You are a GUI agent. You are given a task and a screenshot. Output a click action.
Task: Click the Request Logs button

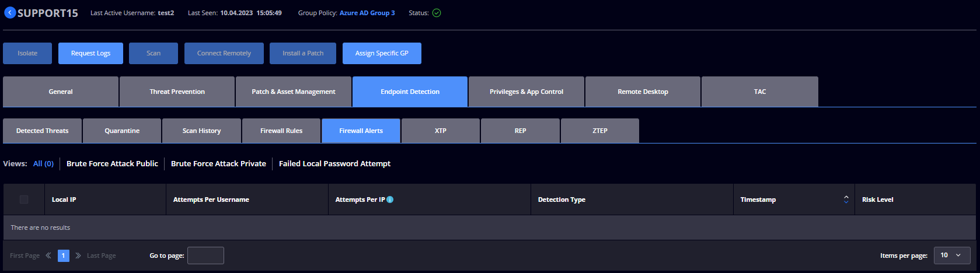click(x=90, y=53)
